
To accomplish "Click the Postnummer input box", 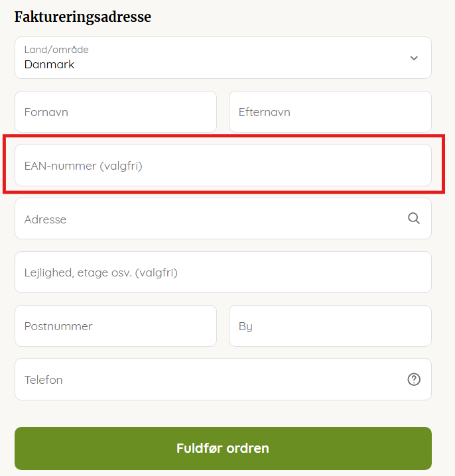I will click(115, 326).
